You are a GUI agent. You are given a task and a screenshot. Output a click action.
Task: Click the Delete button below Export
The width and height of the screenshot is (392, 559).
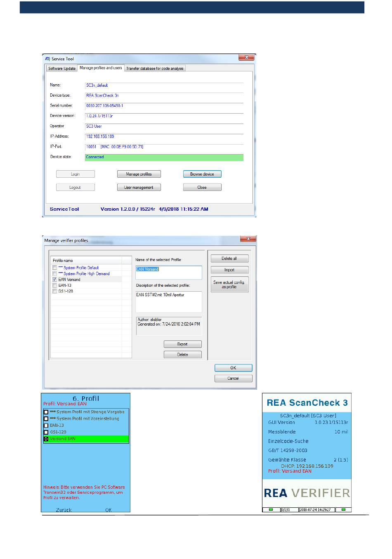[x=182, y=355]
